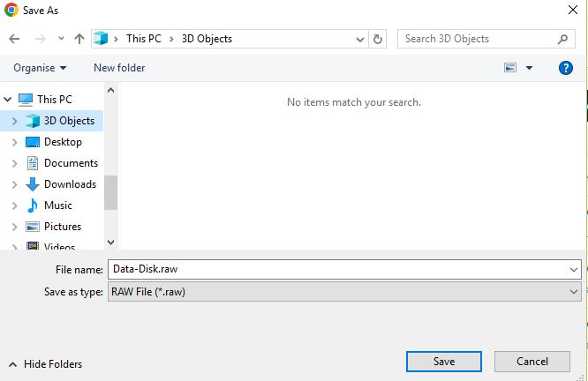Show more view options dropdown
This screenshot has height=381, width=588.
529,68
